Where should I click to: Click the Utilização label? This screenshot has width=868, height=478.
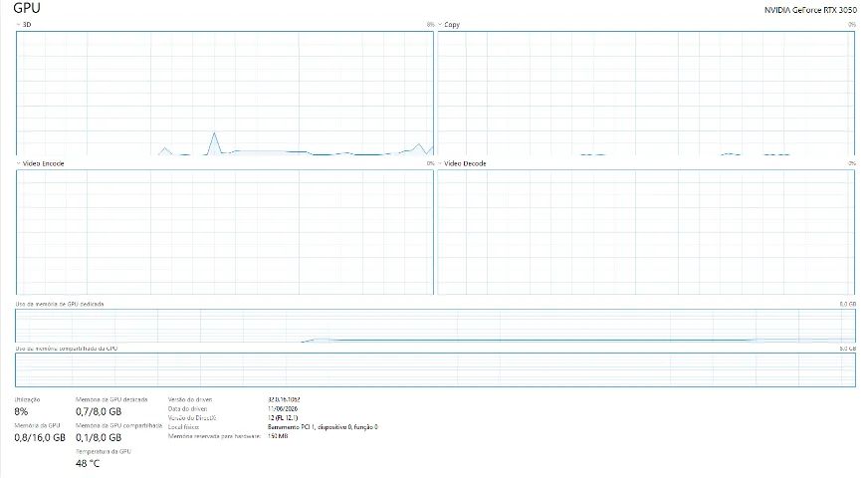(x=27, y=399)
